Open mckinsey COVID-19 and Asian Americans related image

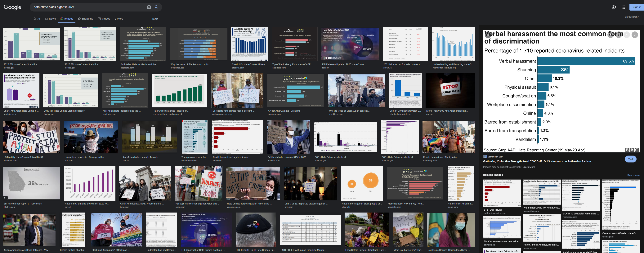(x=581, y=195)
